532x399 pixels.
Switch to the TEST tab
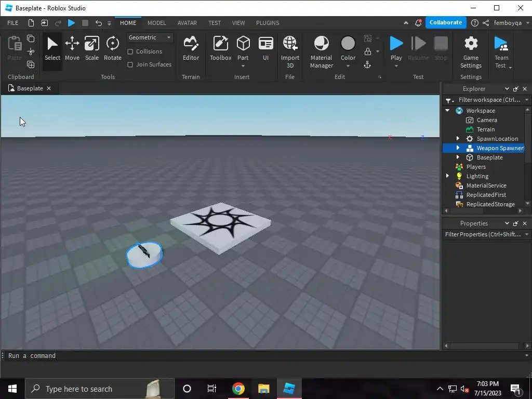coord(215,23)
